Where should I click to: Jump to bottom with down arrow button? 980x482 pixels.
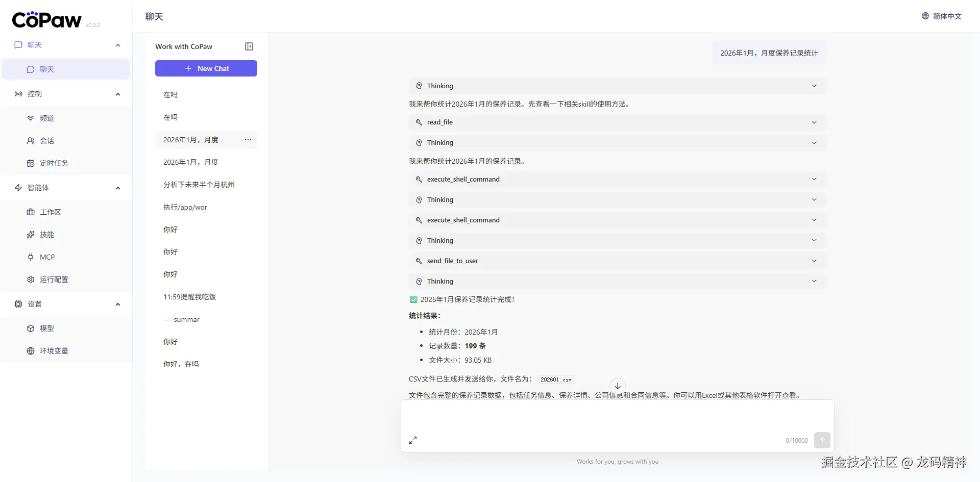pyautogui.click(x=618, y=386)
